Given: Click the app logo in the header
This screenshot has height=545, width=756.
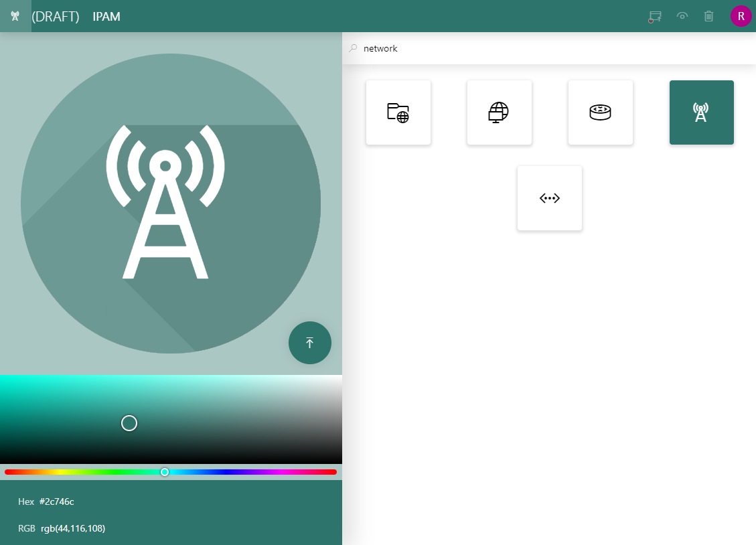Looking at the screenshot, I should (x=14, y=15).
